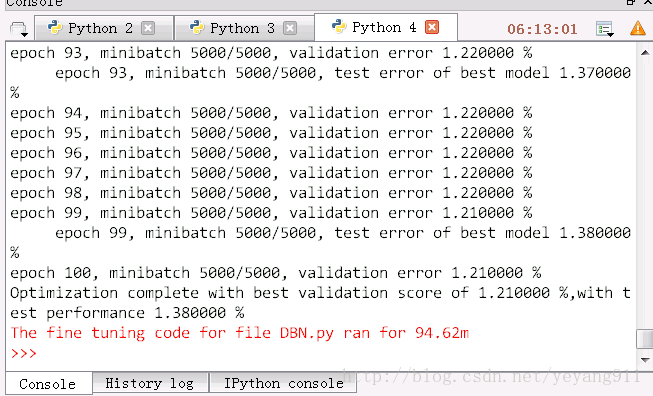Close the Python 4 tab
The width and height of the screenshot is (653, 396).
tap(432, 27)
